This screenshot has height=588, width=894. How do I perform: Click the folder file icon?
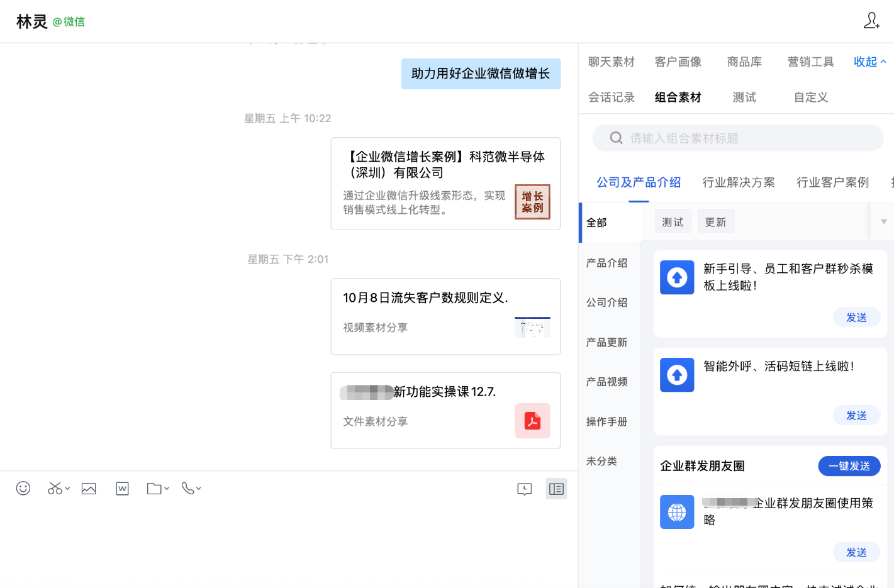click(154, 489)
